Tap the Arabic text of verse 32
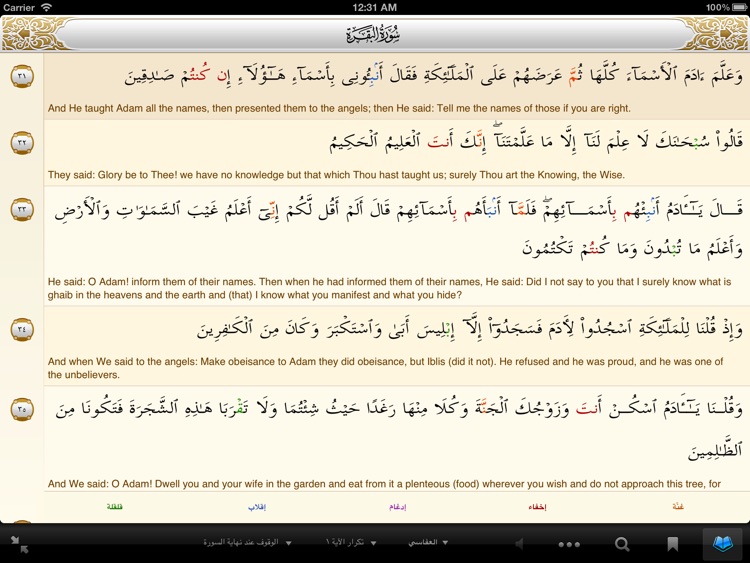750x563 pixels. (x=536, y=141)
